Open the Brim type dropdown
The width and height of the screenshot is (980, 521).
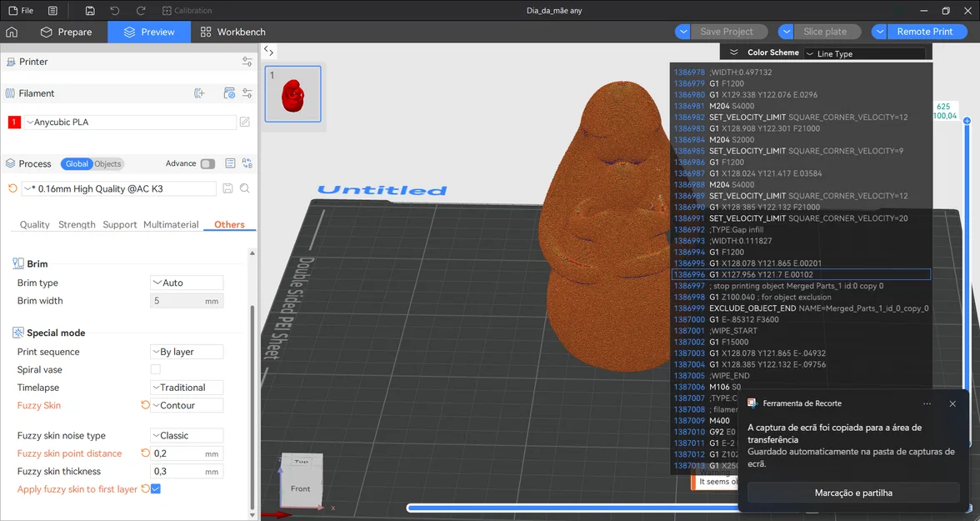187,283
